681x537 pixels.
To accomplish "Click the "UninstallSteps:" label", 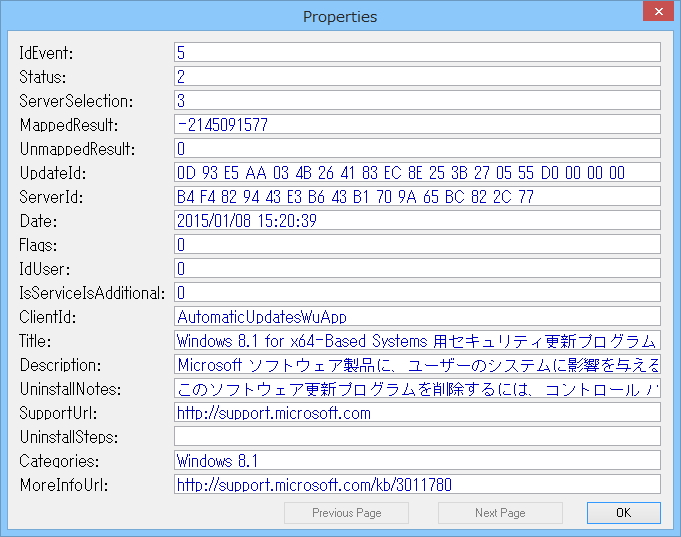I will 69,438.
